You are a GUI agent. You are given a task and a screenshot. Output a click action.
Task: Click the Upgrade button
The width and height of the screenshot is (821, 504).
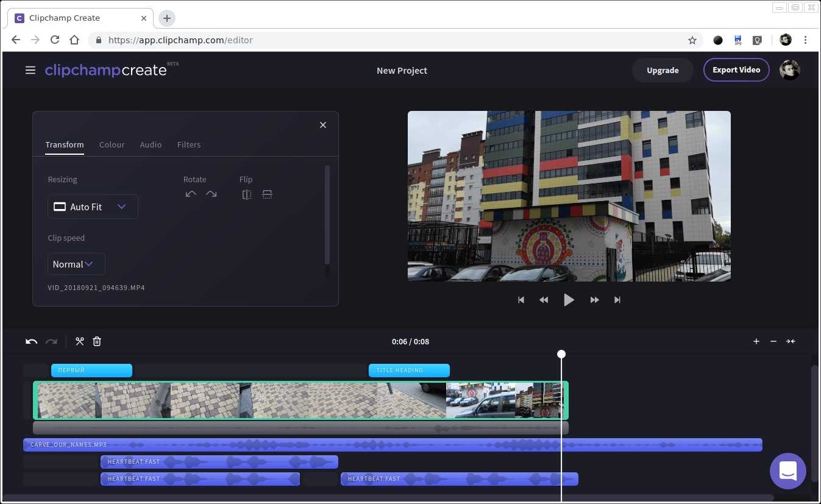663,70
